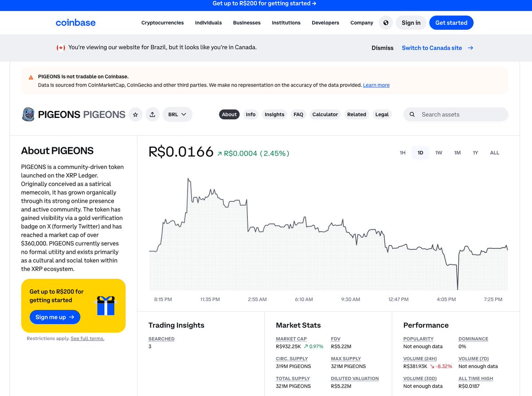Show the Related tab
532x396 pixels.
coord(356,114)
